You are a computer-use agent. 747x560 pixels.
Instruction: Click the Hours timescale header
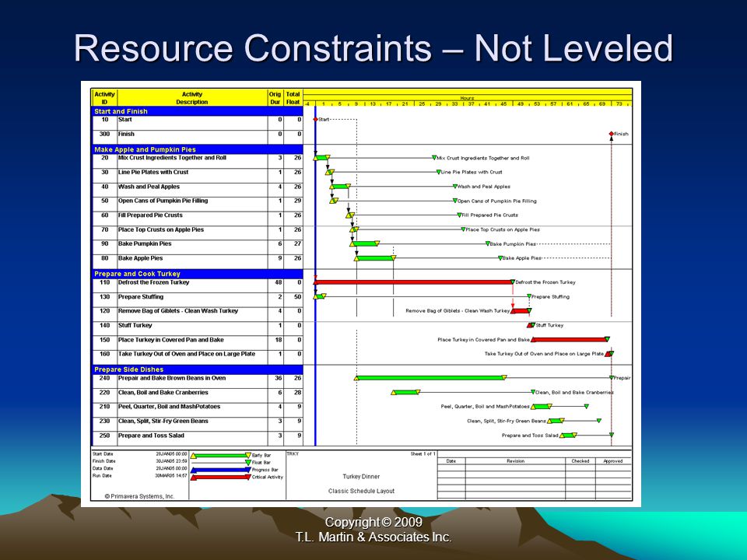coord(467,98)
